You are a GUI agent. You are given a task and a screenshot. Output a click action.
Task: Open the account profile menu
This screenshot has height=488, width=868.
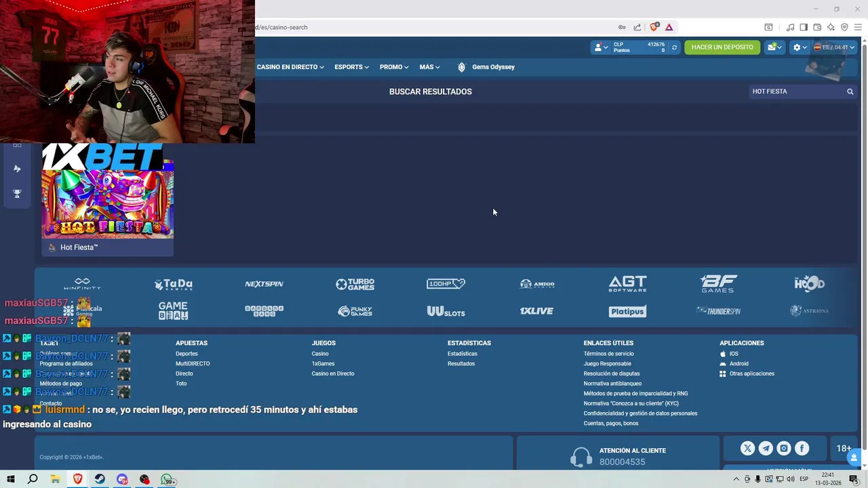(x=601, y=47)
